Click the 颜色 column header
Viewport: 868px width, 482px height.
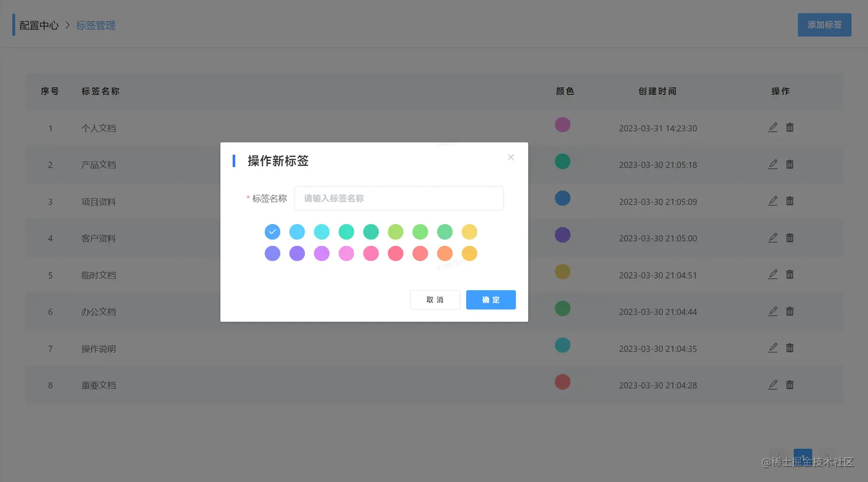tap(565, 91)
